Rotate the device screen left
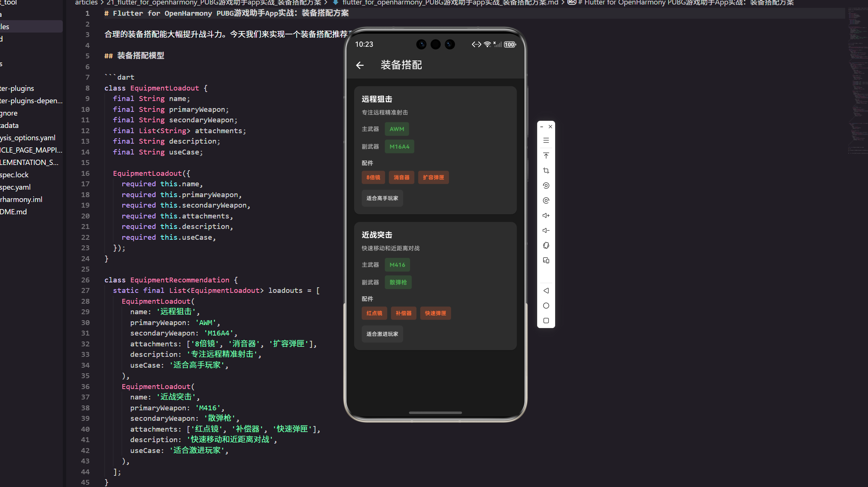This screenshot has height=487, width=868. point(546,186)
